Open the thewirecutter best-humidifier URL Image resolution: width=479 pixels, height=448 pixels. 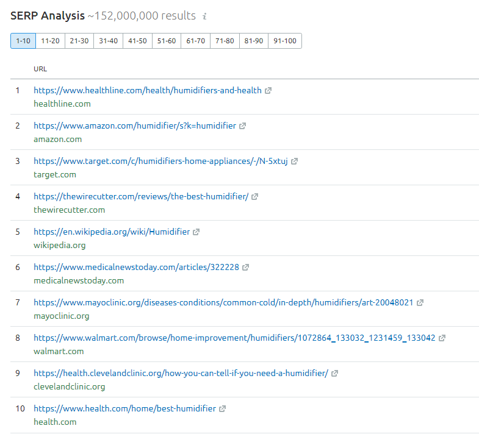tap(141, 197)
